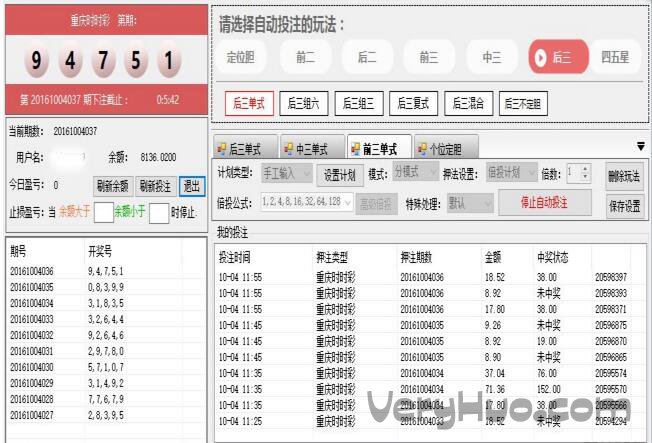Select the 前三 play category
Image resolution: width=652 pixels, height=443 pixels.
[x=429, y=57]
